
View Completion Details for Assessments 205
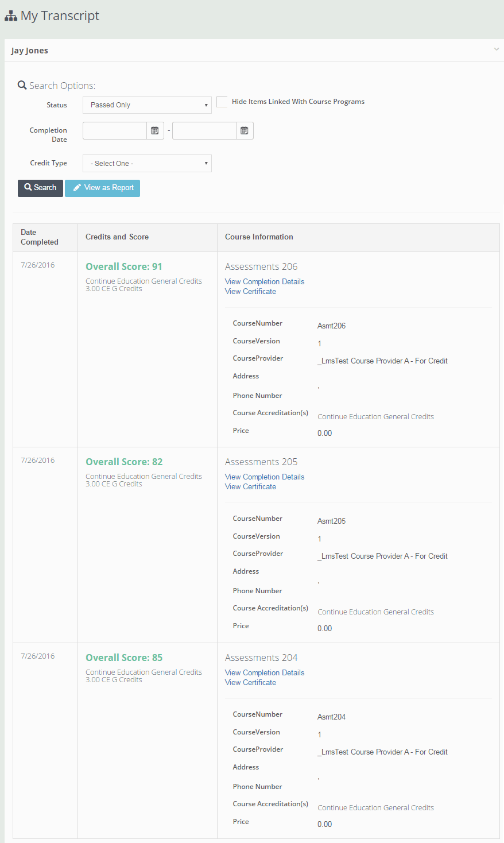pyautogui.click(x=265, y=477)
